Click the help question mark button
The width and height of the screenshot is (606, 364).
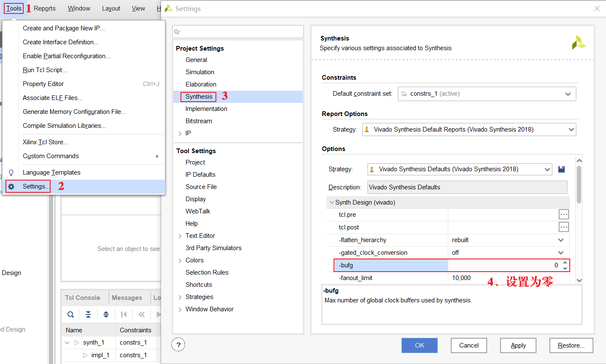coord(178,345)
